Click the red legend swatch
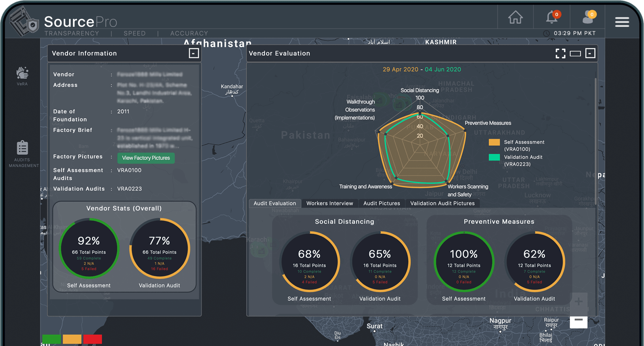644x346 pixels. pos(93,339)
